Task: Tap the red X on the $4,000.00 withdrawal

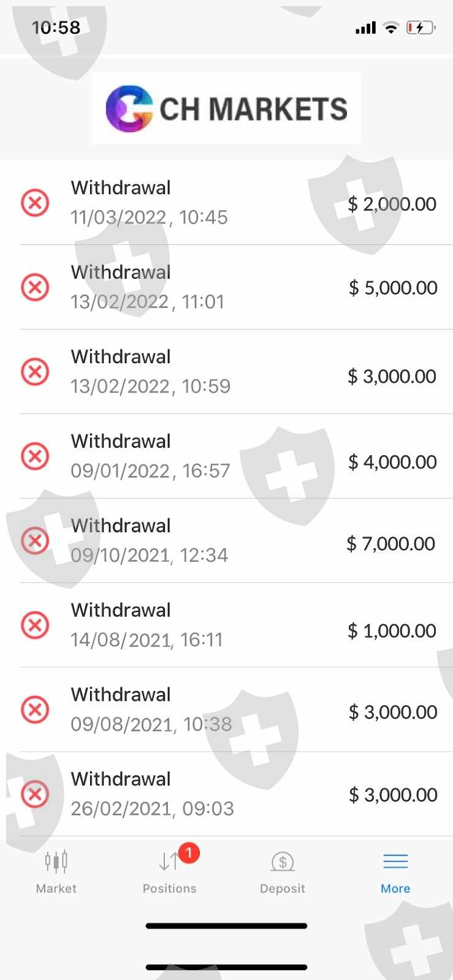Action: pyautogui.click(x=35, y=456)
